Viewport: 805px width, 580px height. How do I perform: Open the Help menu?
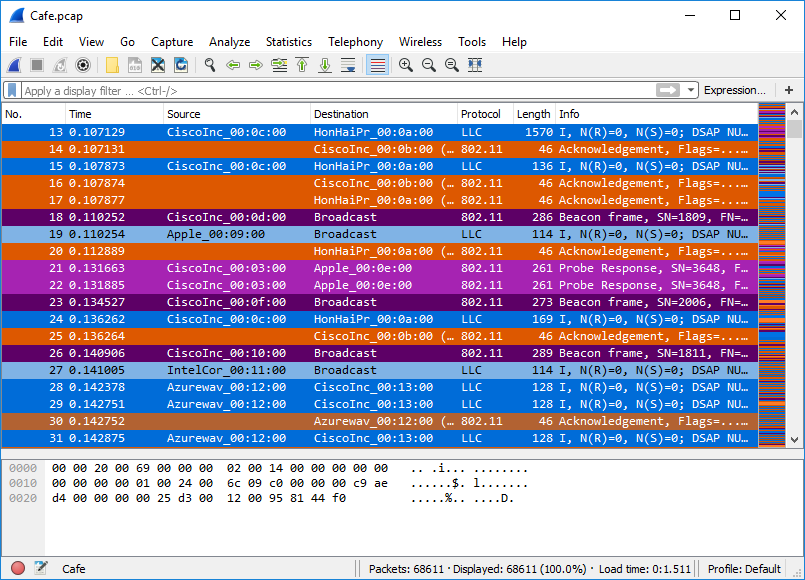point(514,42)
